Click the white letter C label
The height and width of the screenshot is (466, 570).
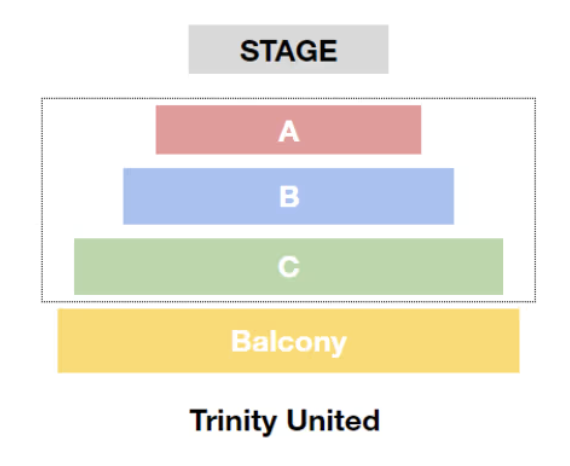click(x=289, y=266)
